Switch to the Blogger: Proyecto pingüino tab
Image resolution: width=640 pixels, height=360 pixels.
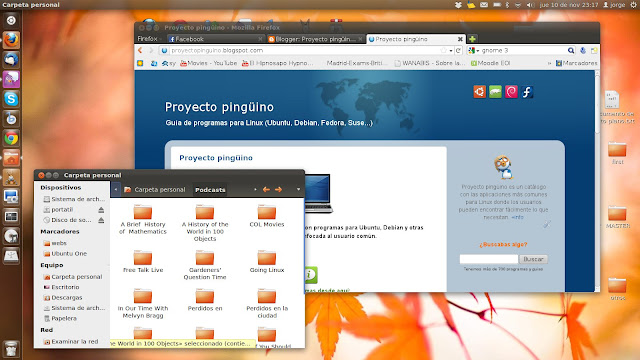pos(315,39)
